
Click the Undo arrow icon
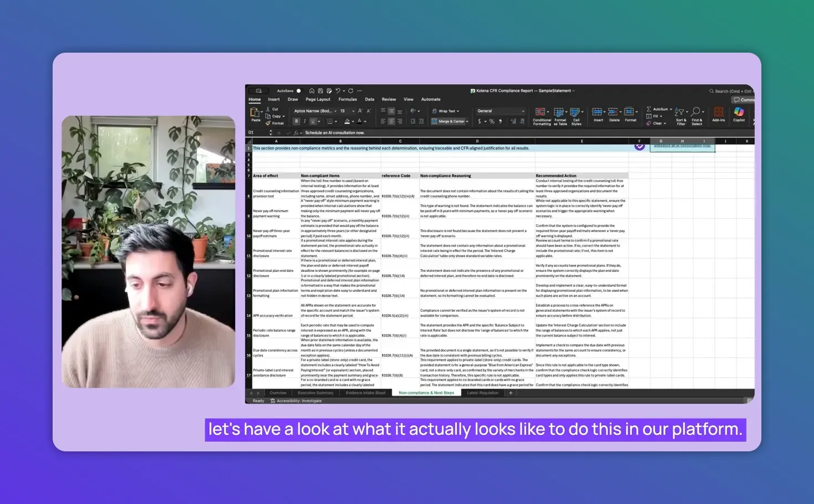coord(338,91)
